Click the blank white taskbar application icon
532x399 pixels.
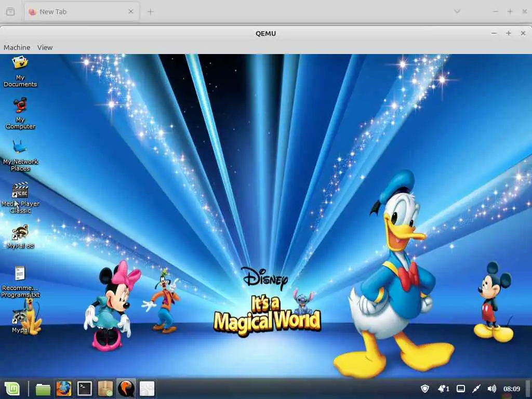[x=147, y=389]
